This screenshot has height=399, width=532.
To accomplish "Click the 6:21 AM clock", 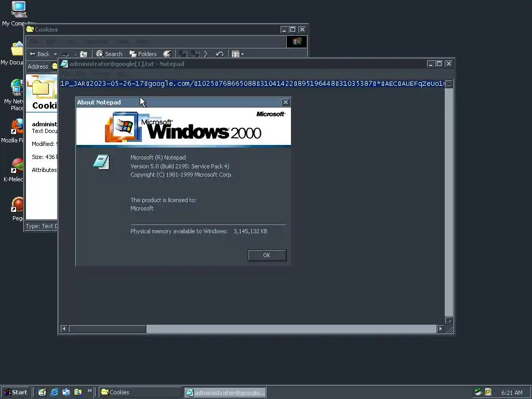I will [x=512, y=393].
